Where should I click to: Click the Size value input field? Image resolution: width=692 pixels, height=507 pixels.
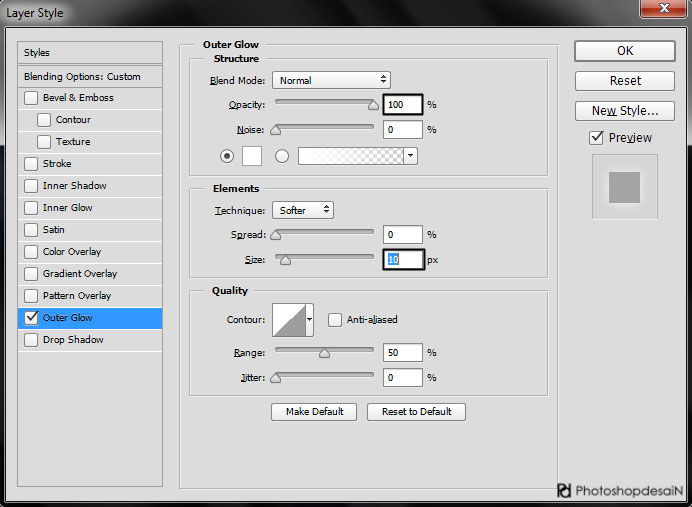pyautogui.click(x=403, y=260)
